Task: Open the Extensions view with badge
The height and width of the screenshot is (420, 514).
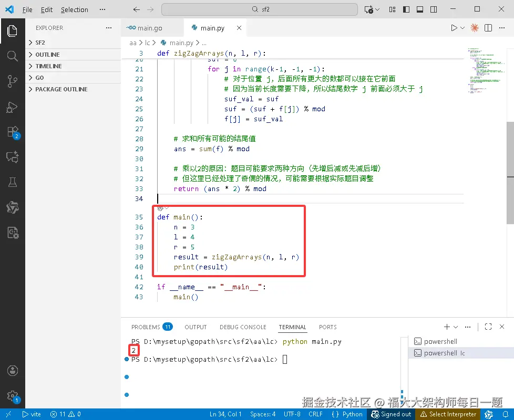Action: click(x=13, y=132)
